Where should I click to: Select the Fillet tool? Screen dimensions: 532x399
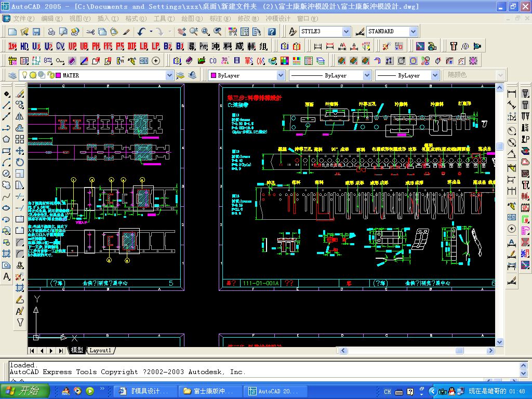pos(20,254)
